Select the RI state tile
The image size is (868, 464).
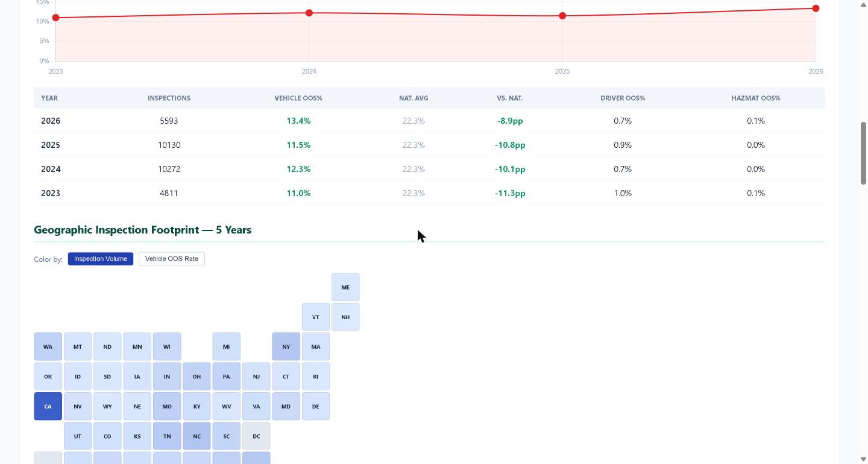316,377
